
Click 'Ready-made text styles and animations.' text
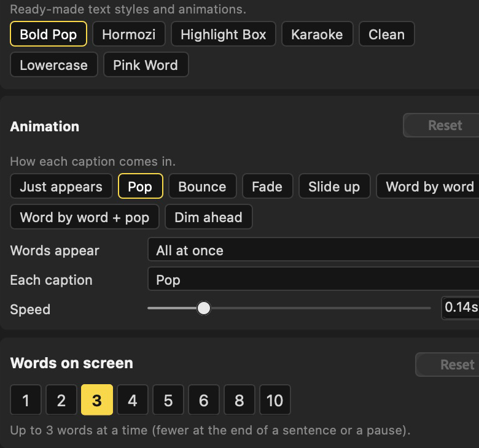point(128,9)
